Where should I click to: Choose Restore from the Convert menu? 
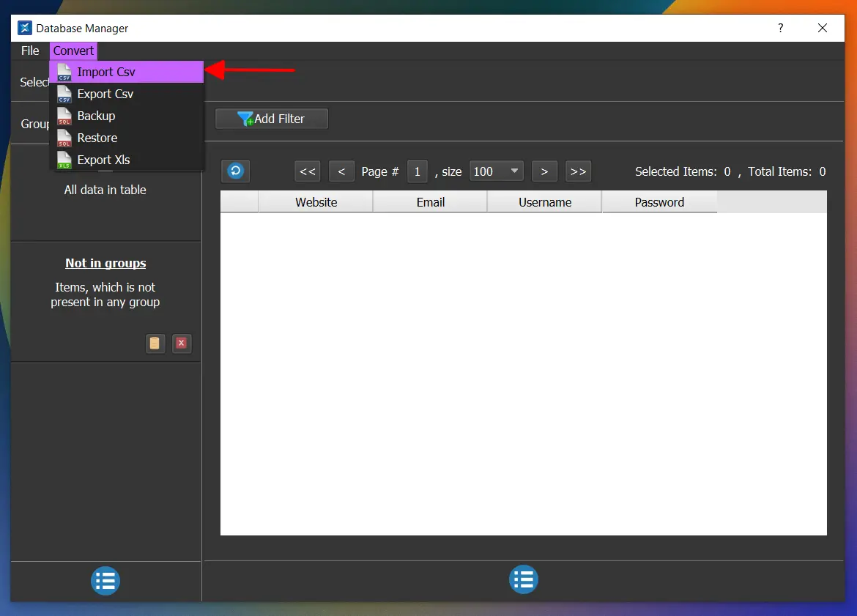coord(126,138)
